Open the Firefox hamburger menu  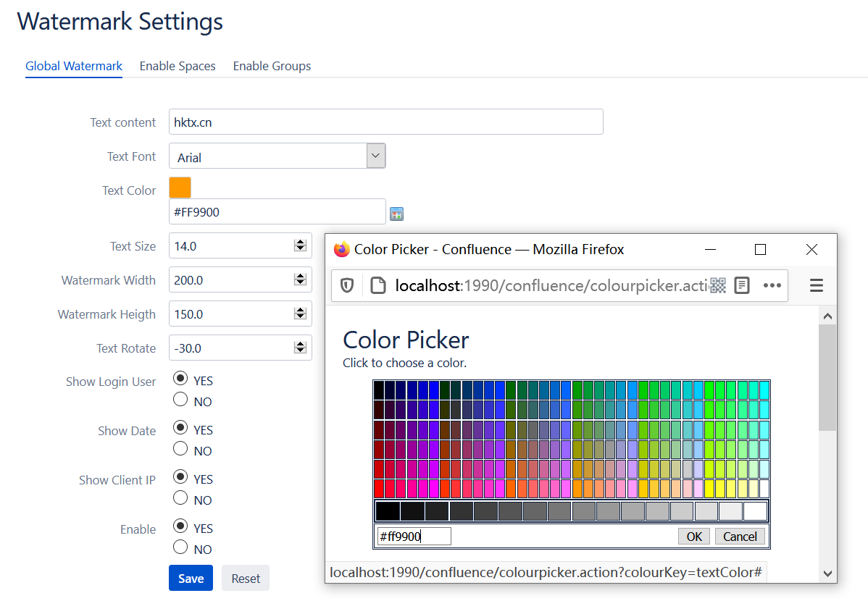(x=817, y=285)
